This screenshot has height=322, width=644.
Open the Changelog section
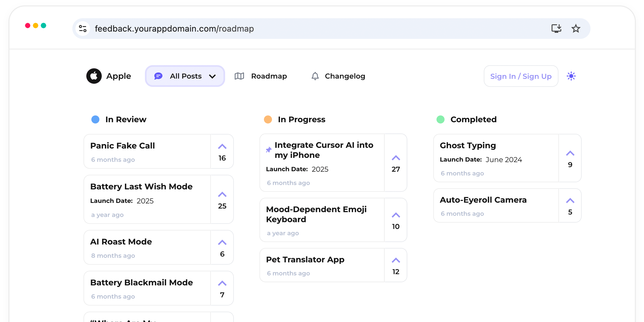tap(345, 76)
